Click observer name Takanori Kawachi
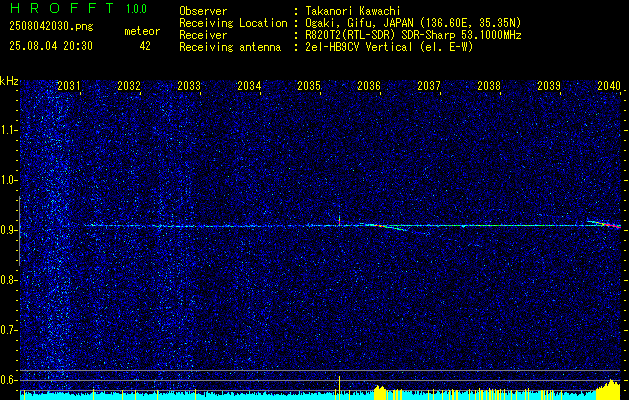Image resolution: width=629 pixels, height=400 pixels. (x=353, y=11)
